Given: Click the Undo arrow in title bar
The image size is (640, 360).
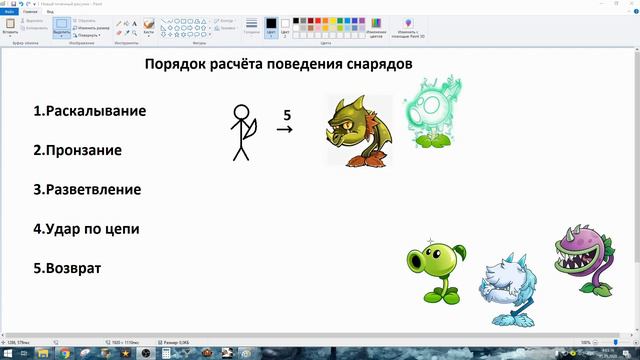Looking at the screenshot, I should [21, 4].
